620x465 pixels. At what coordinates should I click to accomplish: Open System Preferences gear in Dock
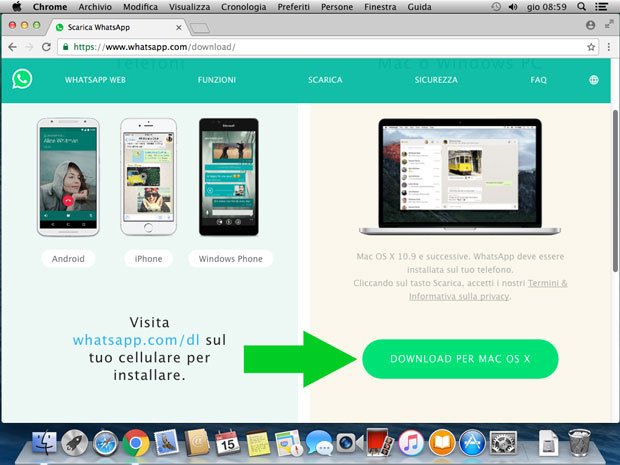(x=503, y=443)
